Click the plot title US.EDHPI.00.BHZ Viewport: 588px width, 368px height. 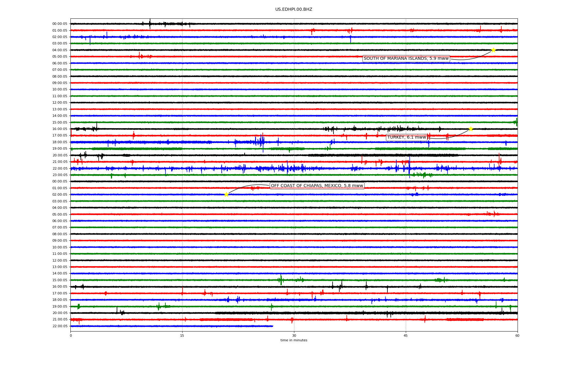pos(294,10)
